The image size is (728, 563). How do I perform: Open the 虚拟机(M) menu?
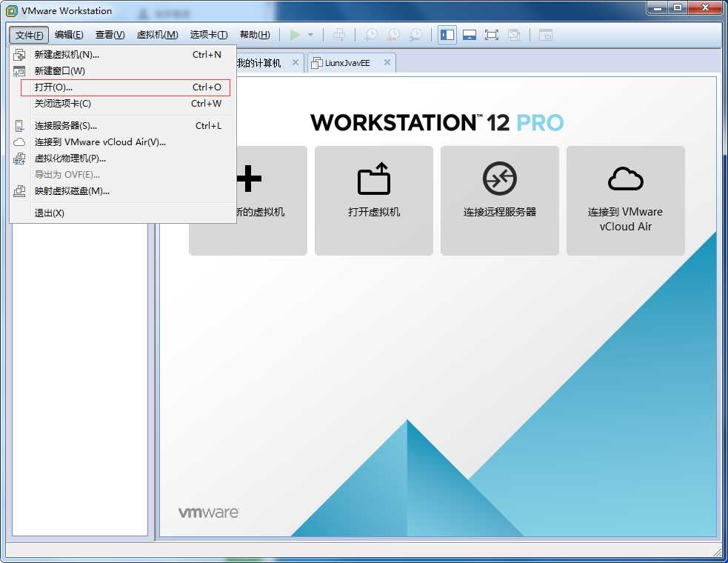point(157,35)
